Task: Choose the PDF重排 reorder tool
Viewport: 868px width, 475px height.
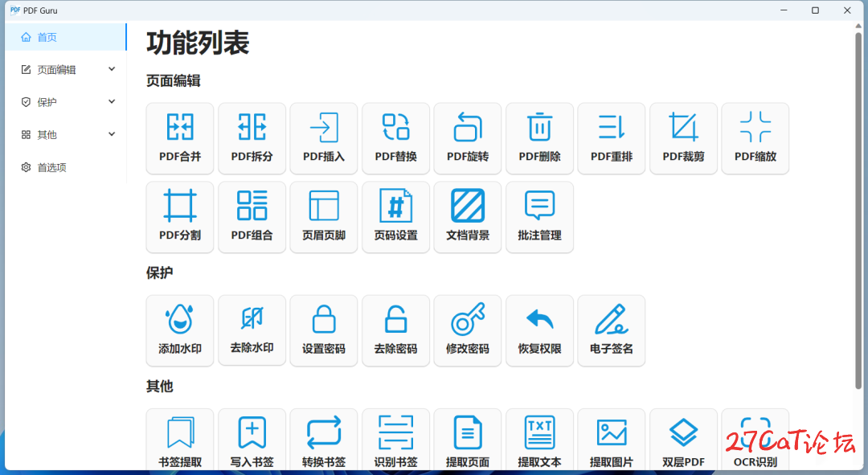Action: click(x=612, y=138)
